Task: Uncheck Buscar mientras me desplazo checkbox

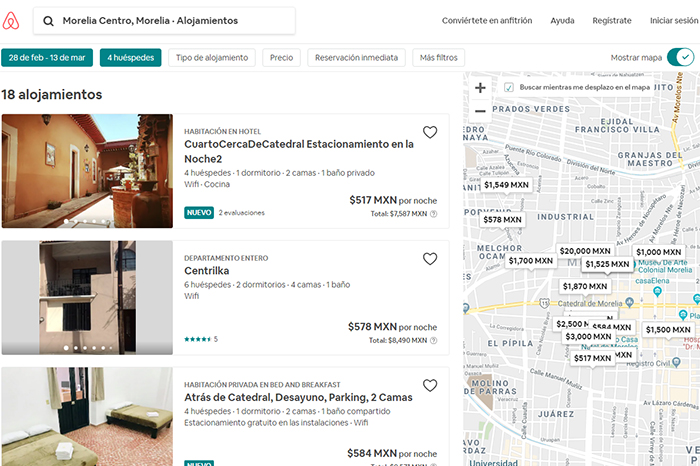Action: coord(509,87)
